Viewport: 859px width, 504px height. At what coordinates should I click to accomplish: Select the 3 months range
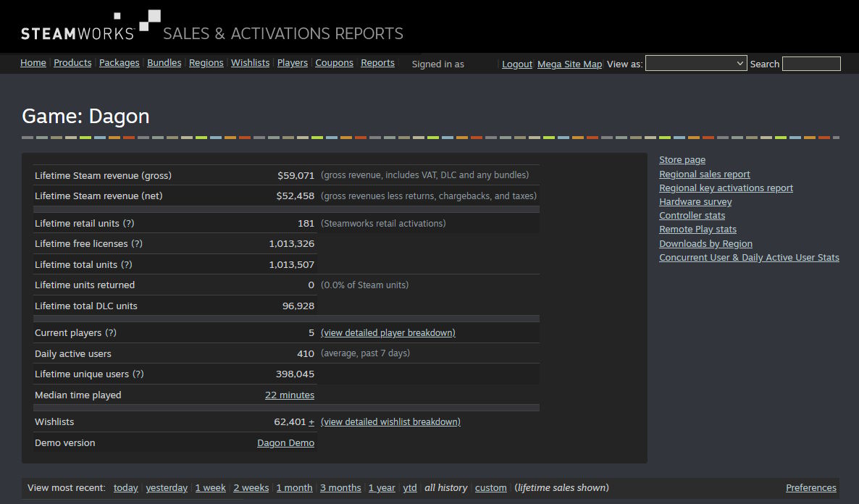[340, 487]
